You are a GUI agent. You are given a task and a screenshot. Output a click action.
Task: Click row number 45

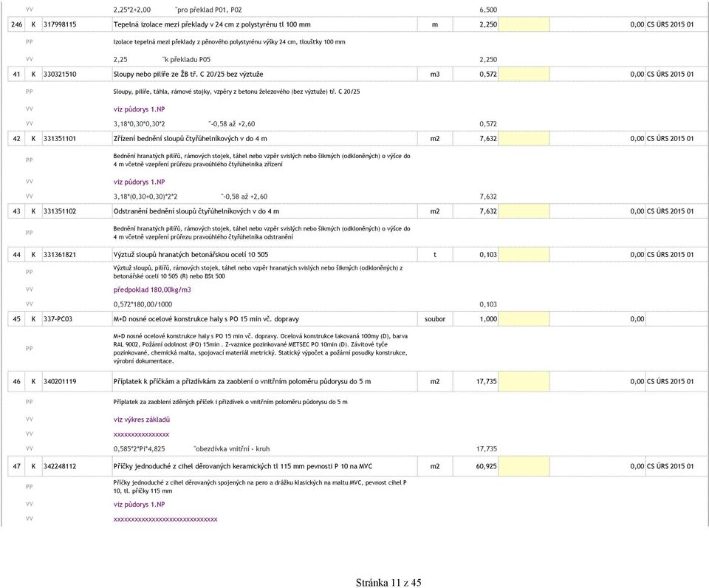pyautogui.click(x=17, y=319)
